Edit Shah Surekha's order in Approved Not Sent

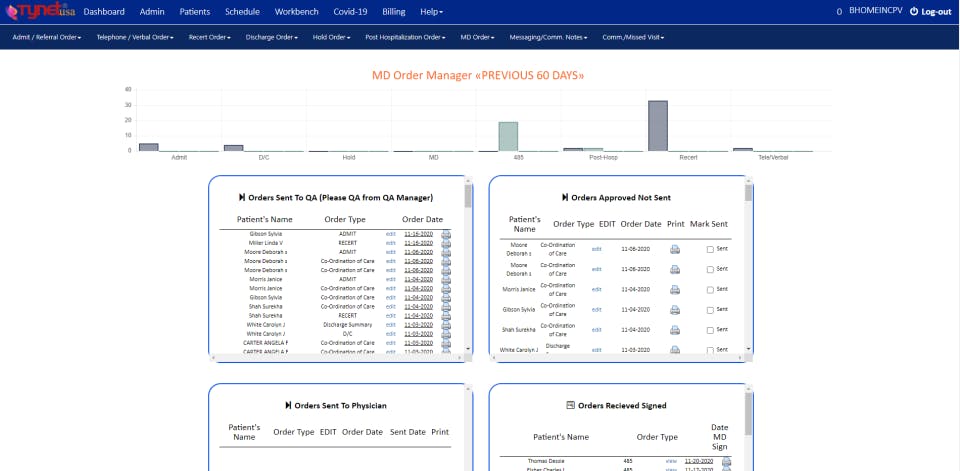596,330
